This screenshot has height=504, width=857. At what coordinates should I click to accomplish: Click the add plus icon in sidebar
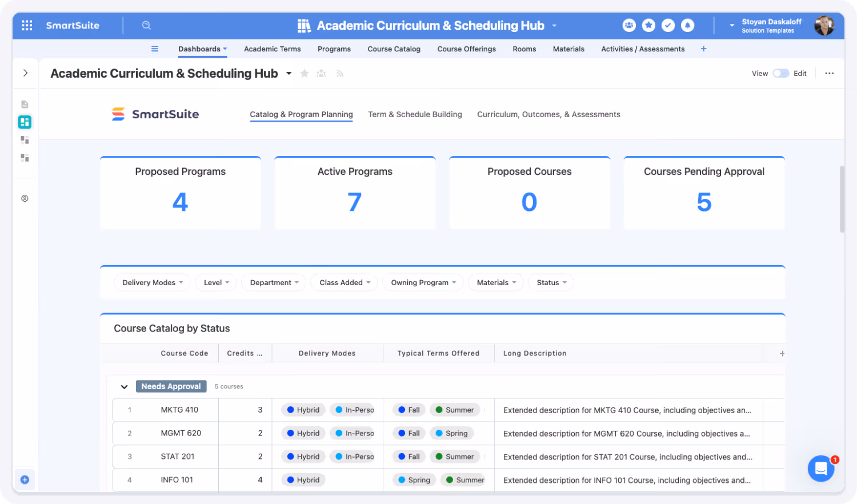click(25, 480)
